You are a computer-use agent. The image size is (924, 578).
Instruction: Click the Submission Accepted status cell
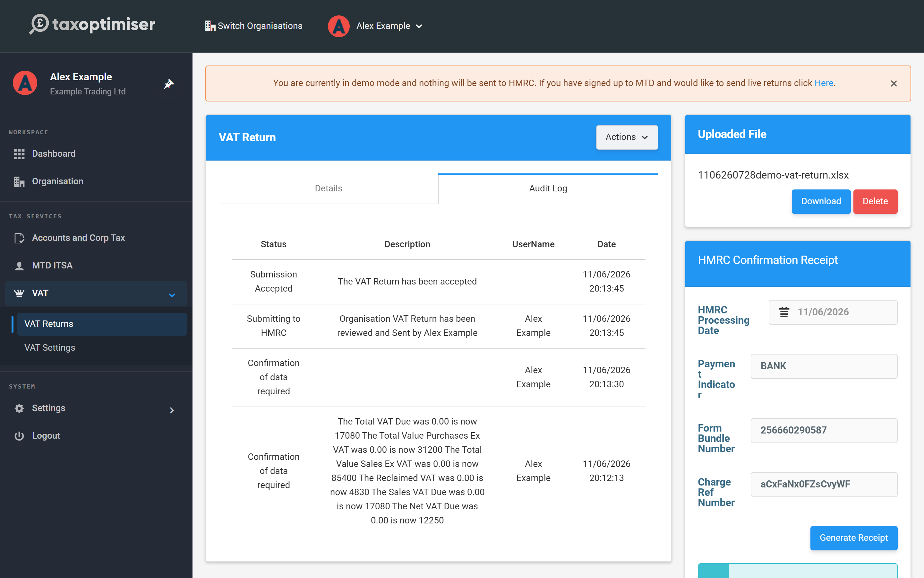point(273,282)
